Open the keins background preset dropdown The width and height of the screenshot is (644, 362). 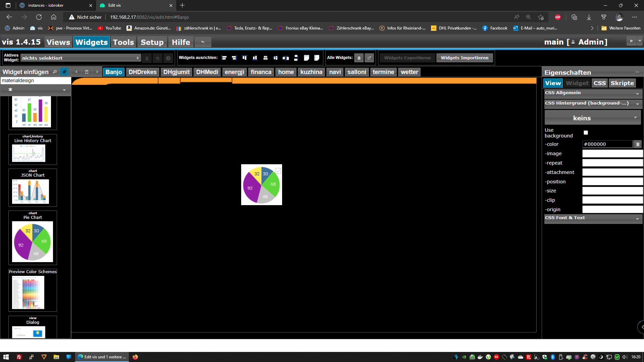tap(593, 118)
